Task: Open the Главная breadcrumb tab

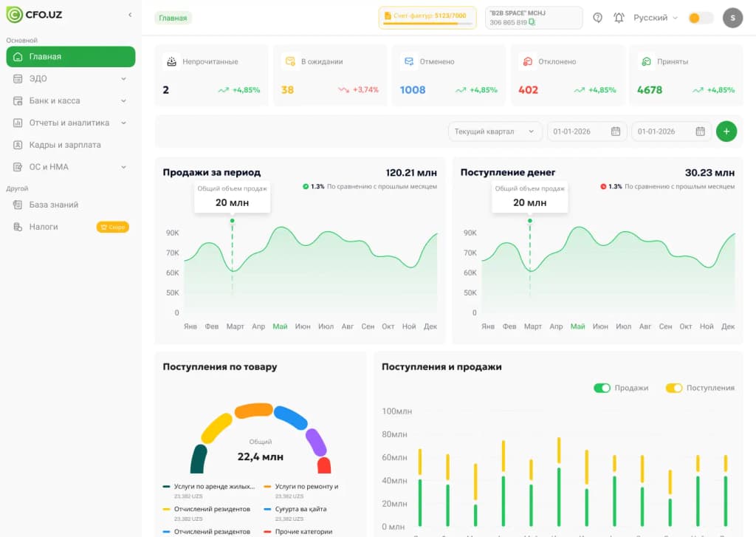Action: tap(173, 16)
